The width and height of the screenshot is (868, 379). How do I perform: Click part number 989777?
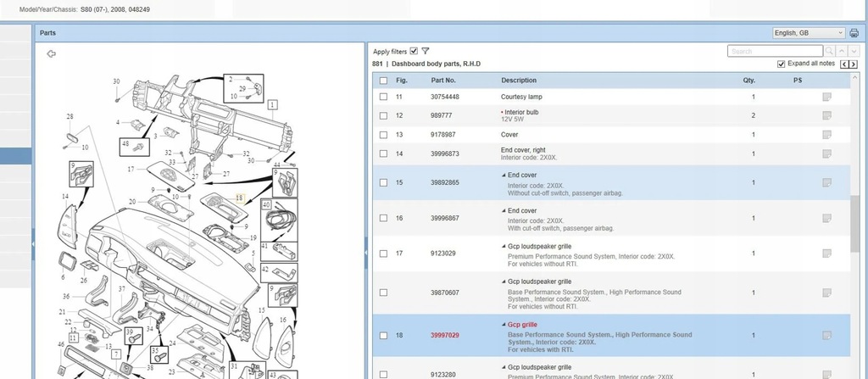coord(441,116)
